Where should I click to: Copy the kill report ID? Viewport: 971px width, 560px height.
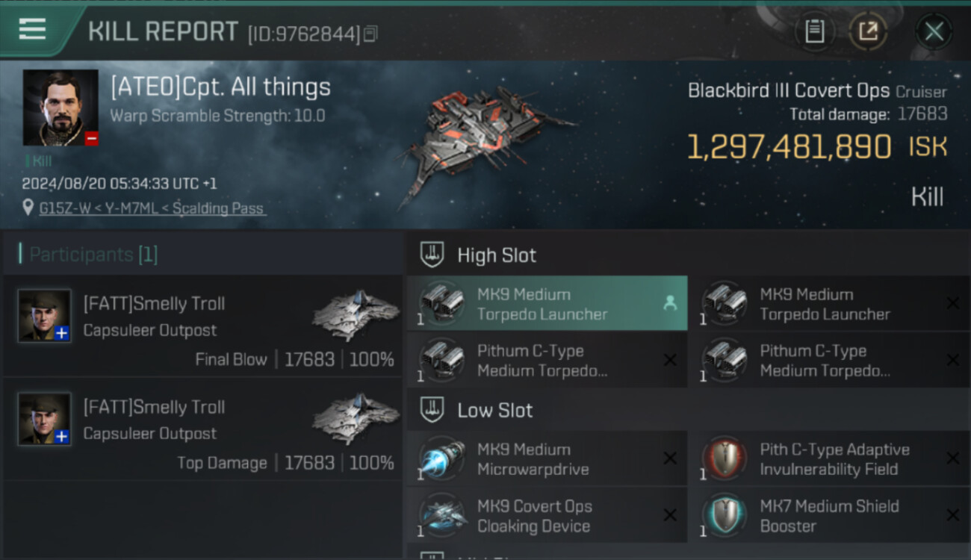click(x=371, y=34)
